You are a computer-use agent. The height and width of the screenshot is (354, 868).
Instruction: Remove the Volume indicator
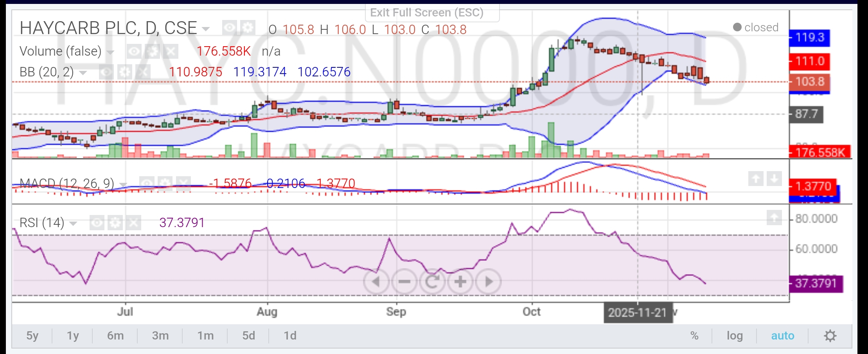tap(171, 51)
